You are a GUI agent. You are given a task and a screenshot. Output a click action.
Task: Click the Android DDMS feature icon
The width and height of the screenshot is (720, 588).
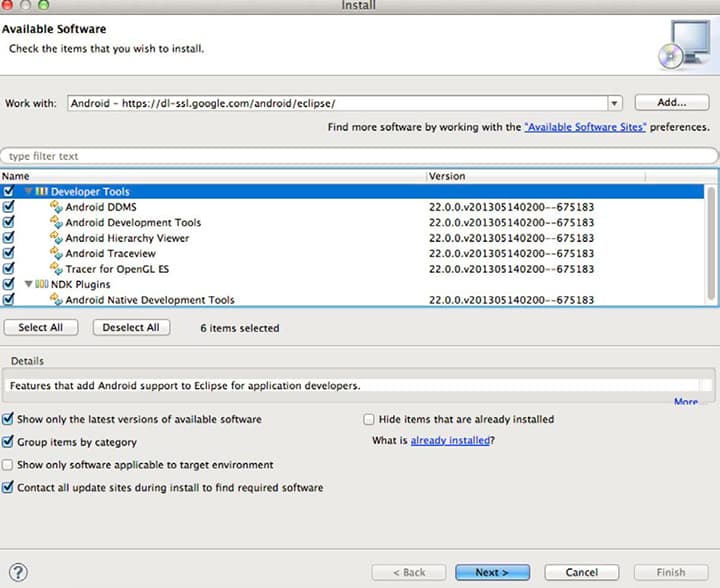[x=56, y=207]
